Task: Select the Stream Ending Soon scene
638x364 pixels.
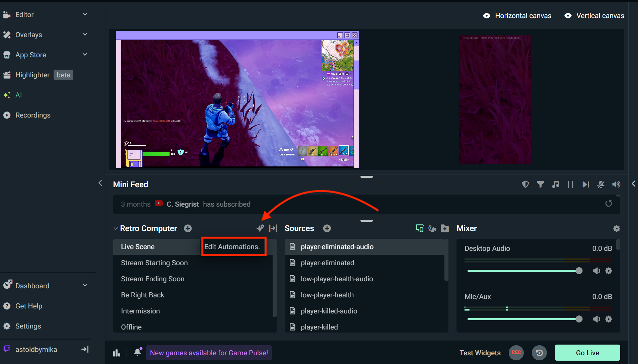Action: (193, 279)
